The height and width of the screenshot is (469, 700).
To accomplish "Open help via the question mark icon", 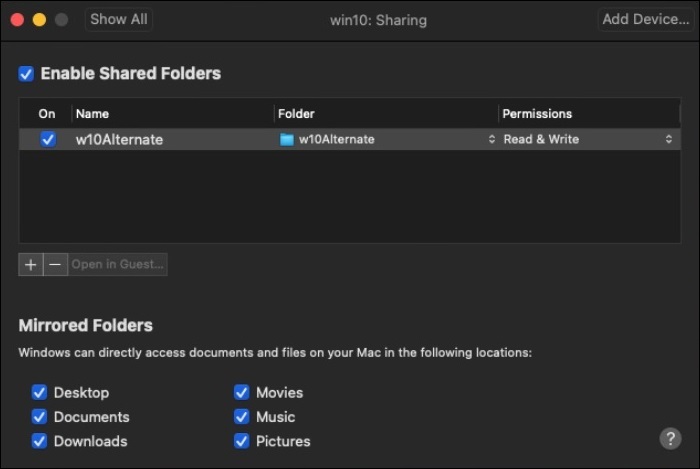I will click(x=670, y=439).
